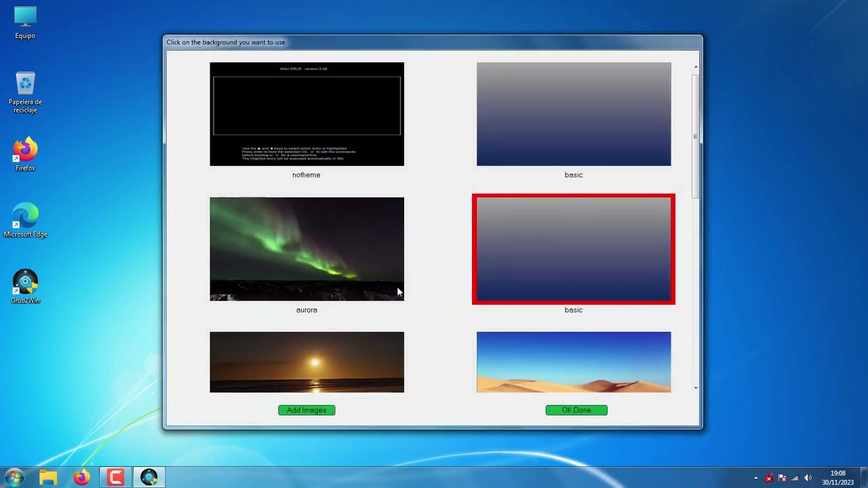Switch to the red Camtasia taskbar icon
The image size is (868, 488).
pyautogui.click(x=115, y=477)
